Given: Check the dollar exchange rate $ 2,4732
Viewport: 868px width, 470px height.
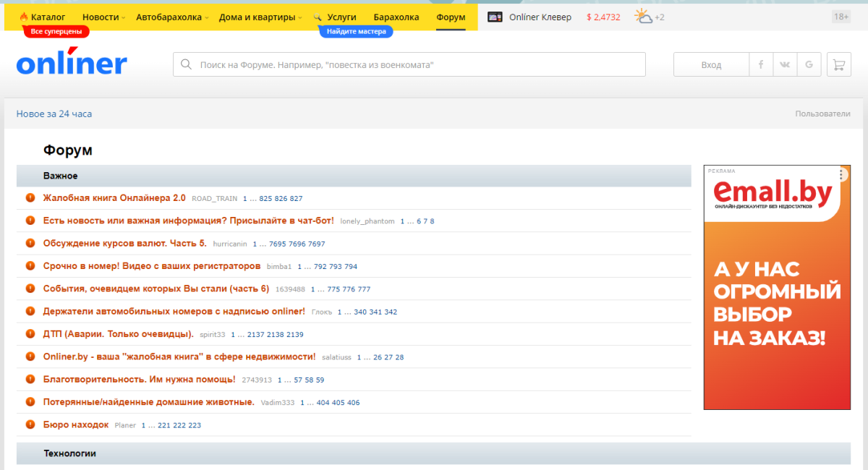Looking at the screenshot, I should click(x=603, y=17).
